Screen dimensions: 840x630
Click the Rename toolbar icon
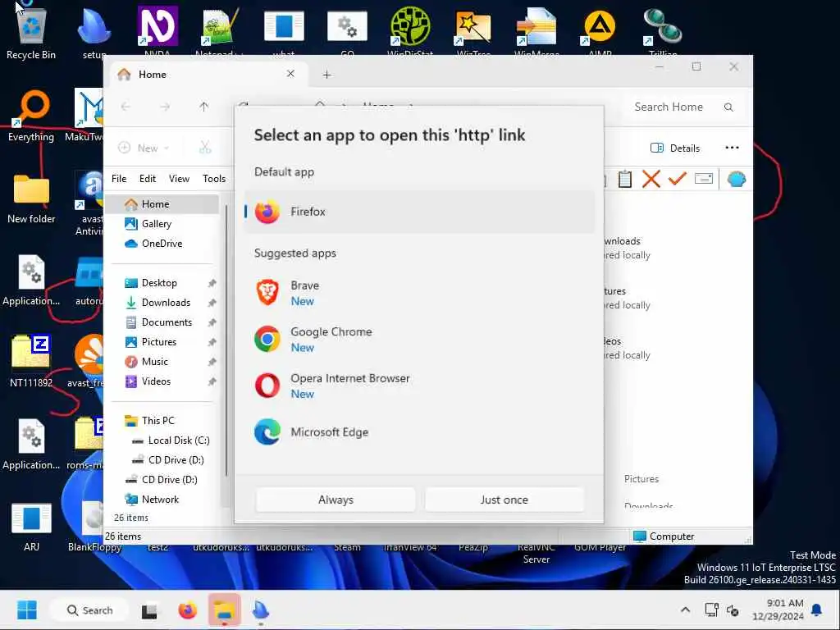[703, 178]
